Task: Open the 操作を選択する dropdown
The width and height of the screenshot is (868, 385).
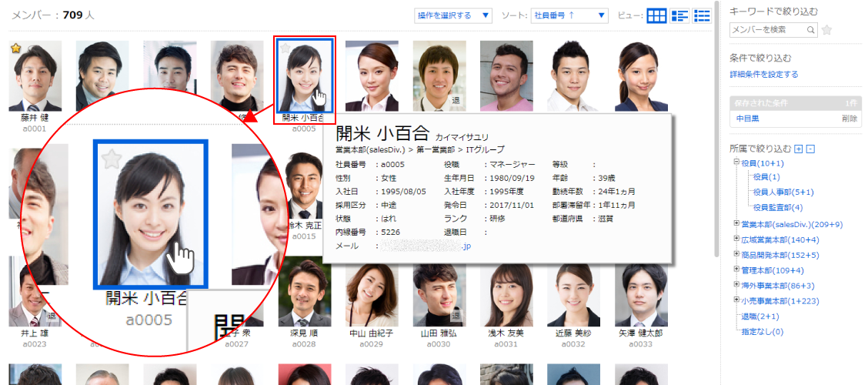Action: (x=452, y=15)
